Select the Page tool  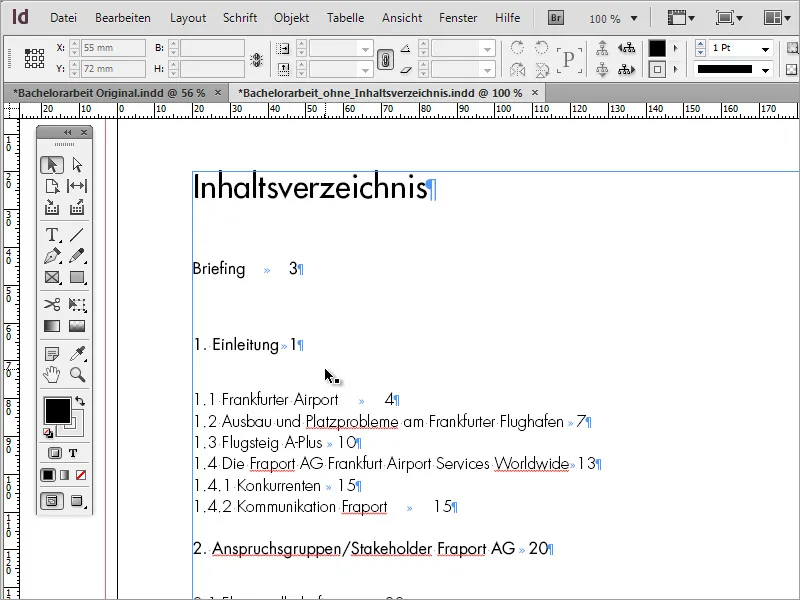point(52,186)
